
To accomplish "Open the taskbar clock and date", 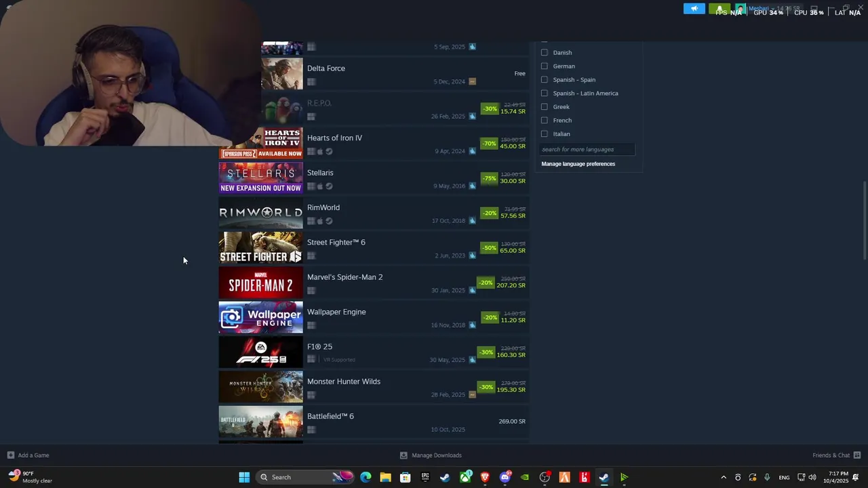I will [x=835, y=477].
